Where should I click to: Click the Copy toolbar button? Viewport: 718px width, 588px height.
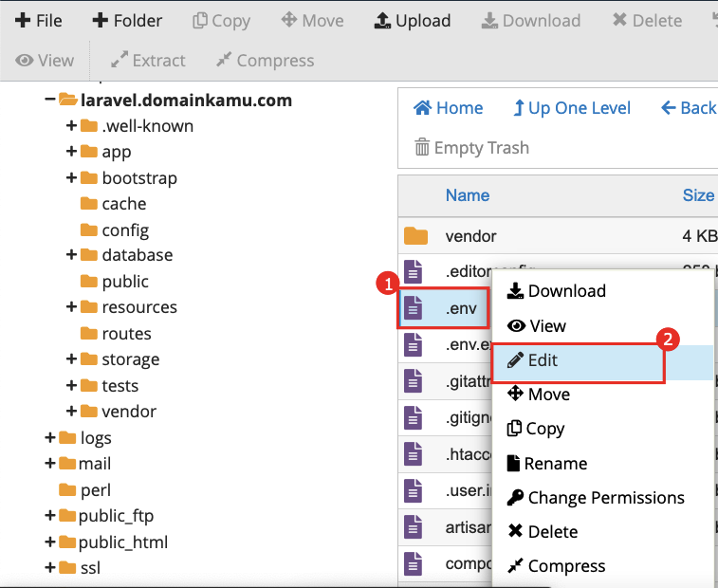click(222, 21)
